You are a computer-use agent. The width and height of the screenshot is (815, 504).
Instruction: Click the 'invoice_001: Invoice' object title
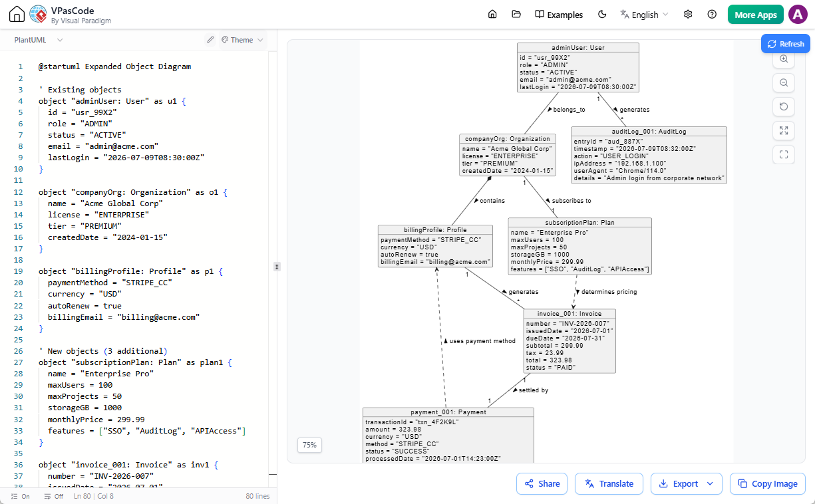pos(570,313)
